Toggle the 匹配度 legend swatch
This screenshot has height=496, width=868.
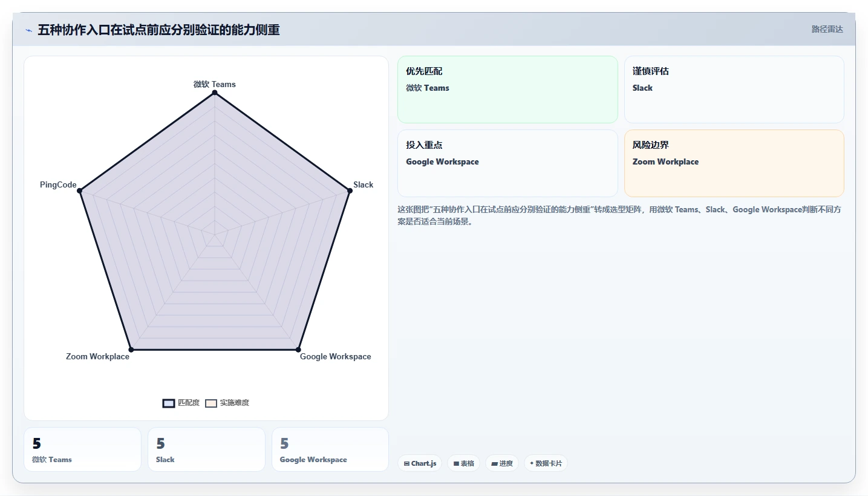pyautogui.click(x=169, y=403)
